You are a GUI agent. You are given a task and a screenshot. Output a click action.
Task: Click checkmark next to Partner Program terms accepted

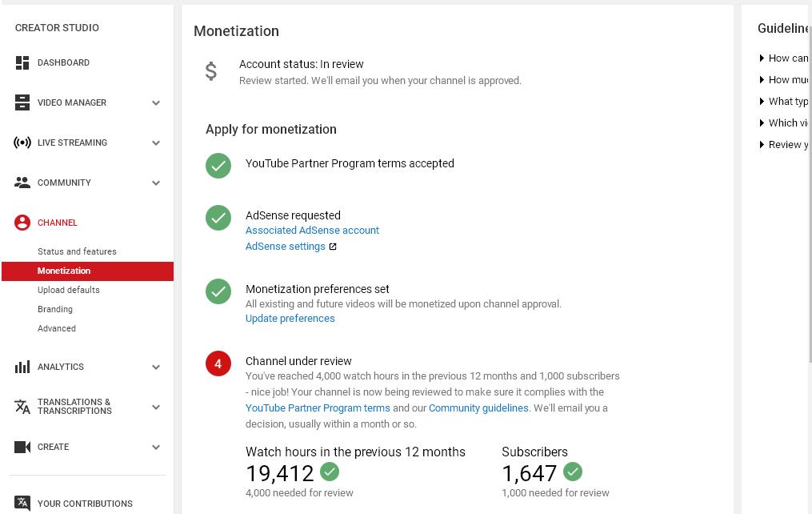pyautogui.click(x=218, y=165)
